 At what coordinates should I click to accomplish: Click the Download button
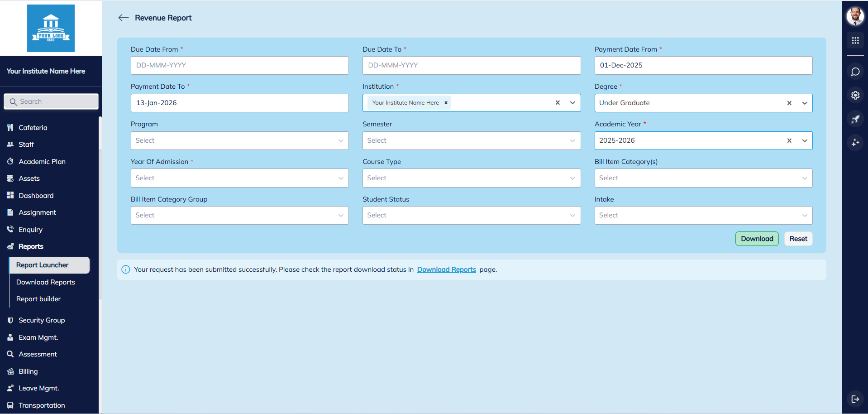click(757, 239)
